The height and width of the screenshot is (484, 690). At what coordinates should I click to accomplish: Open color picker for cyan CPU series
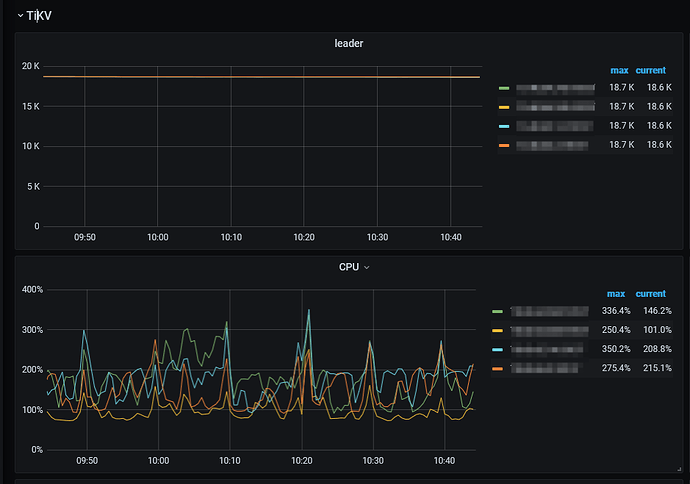click(x=498, y=349)
